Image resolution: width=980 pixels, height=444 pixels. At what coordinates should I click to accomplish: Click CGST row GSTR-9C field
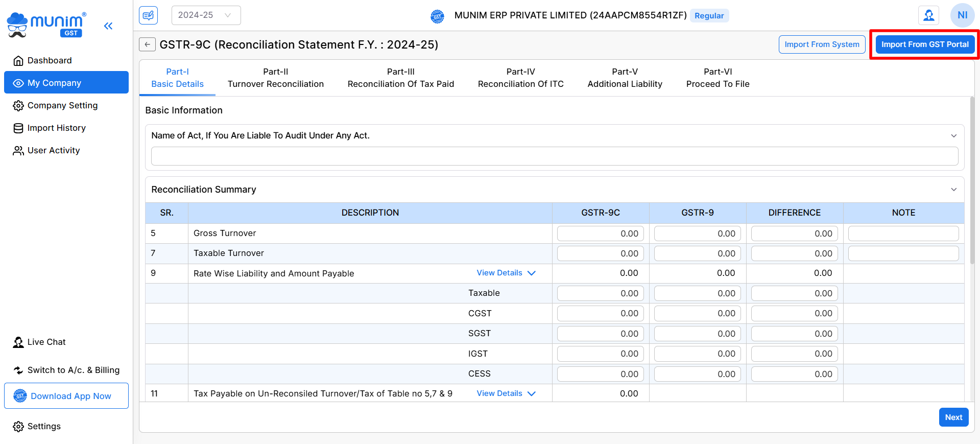[x=601, y=313]
